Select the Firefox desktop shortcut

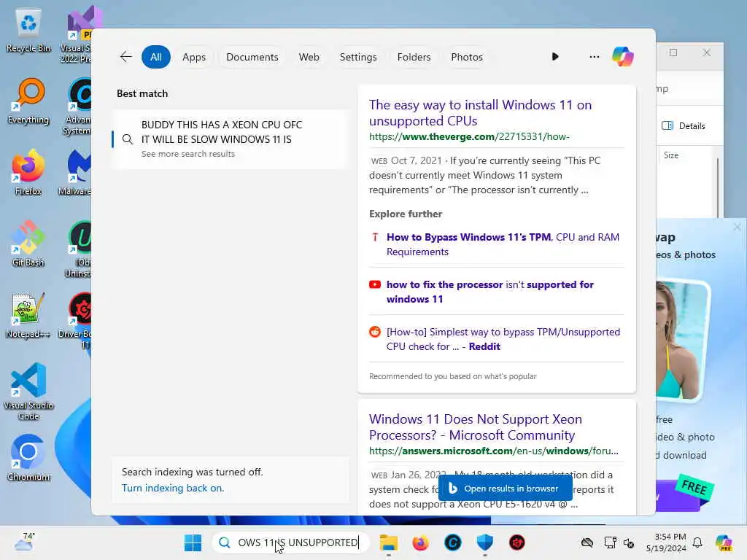click(28, 172)
